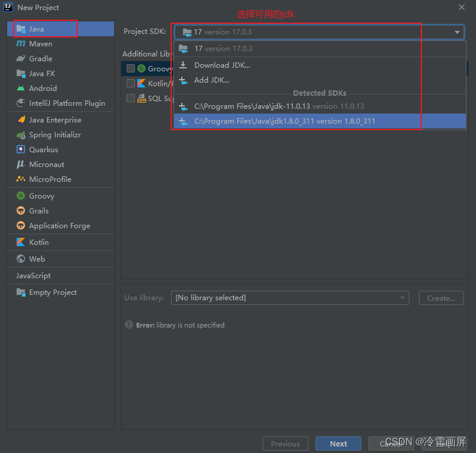Click the MicroProfile icon
The image size is (476, 453).
click(x=21, y=179)
